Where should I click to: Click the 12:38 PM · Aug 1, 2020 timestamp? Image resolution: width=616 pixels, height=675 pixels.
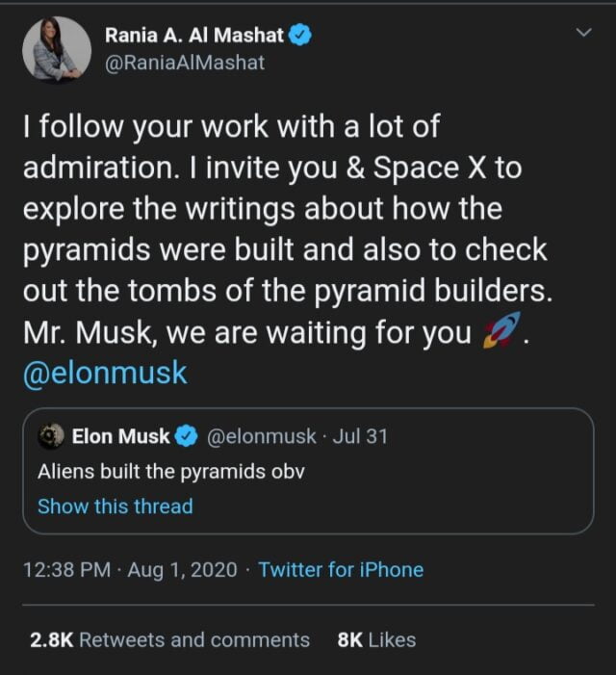[129, 569]
